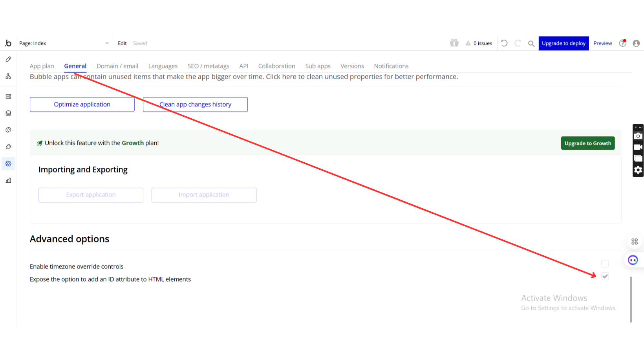Open the help question-mark icon
Image resolution: width=644 pixels, height=363 pixels.
[x=623, y=43]
